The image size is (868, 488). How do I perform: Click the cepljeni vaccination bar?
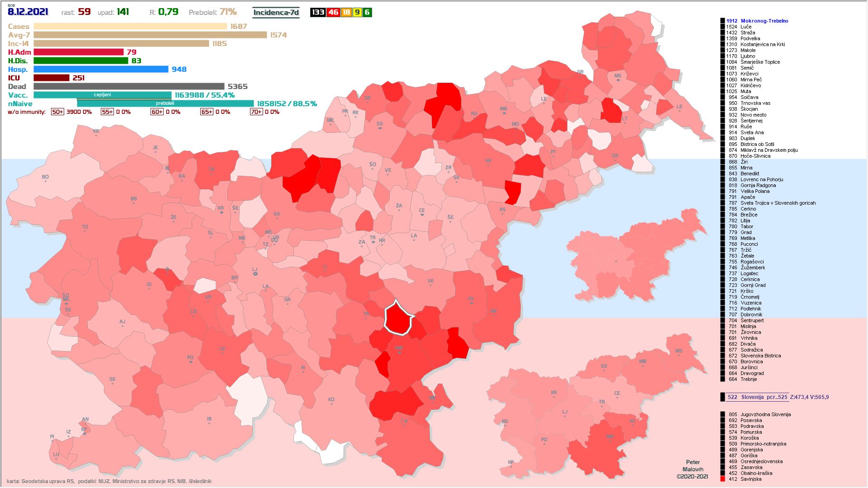pyautogui.click(x=103, y=95)
